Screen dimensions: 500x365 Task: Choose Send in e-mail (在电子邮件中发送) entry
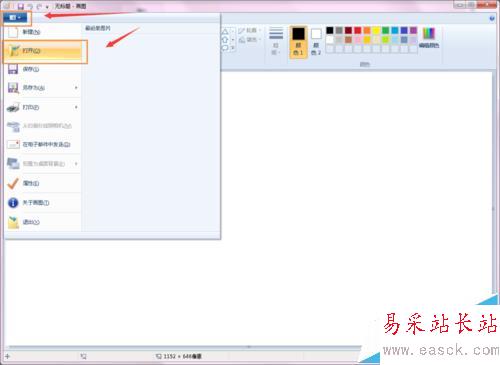point(43,144)
